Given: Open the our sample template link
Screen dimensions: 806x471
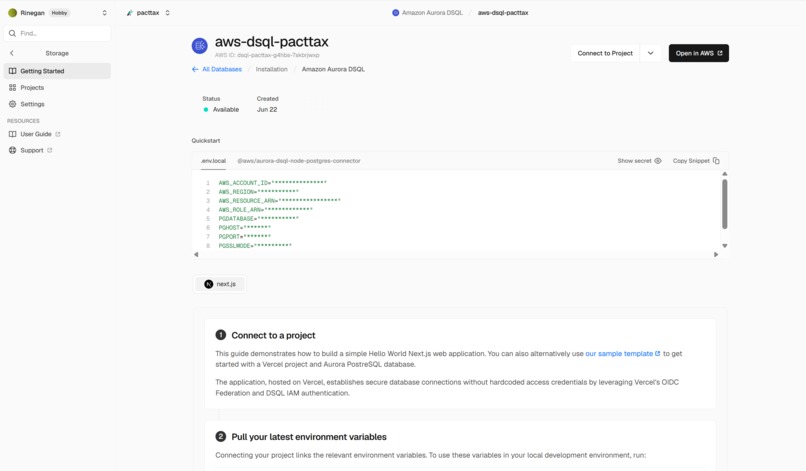Looking at the screenshot, I should [x=622, y=354].
